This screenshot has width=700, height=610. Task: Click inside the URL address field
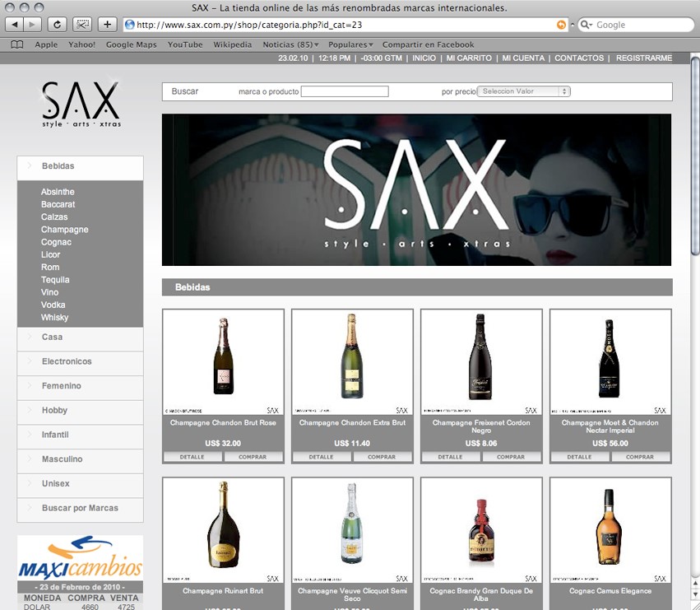click(x=344, y=25)
